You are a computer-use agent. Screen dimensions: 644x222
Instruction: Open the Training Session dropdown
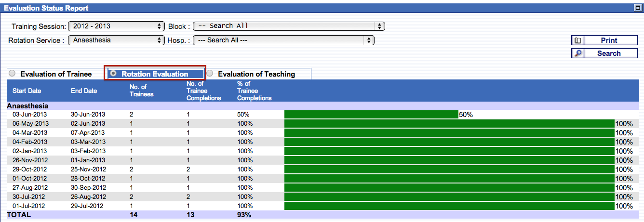[x=116, y=26]
